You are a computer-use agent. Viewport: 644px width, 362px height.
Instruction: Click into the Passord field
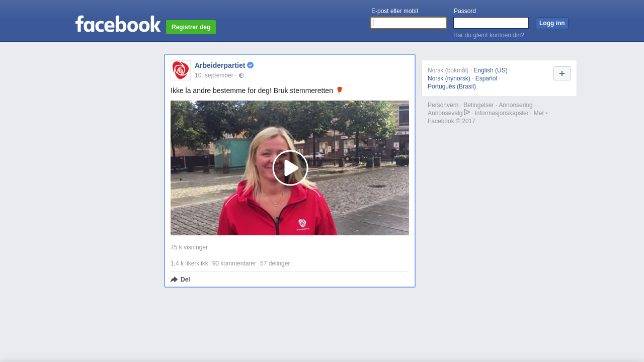tap(491, 23)
